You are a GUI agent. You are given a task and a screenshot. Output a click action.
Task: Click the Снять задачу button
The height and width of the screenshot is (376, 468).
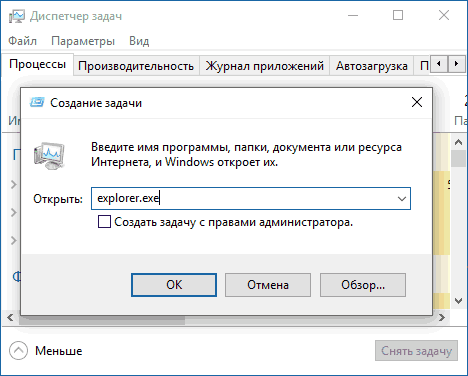point(416,351)
